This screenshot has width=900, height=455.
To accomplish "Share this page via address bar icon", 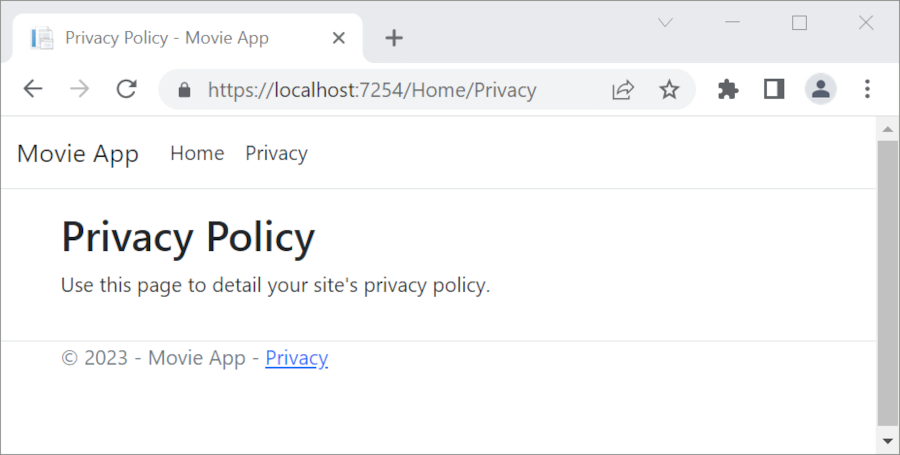I will pos(623,90).
